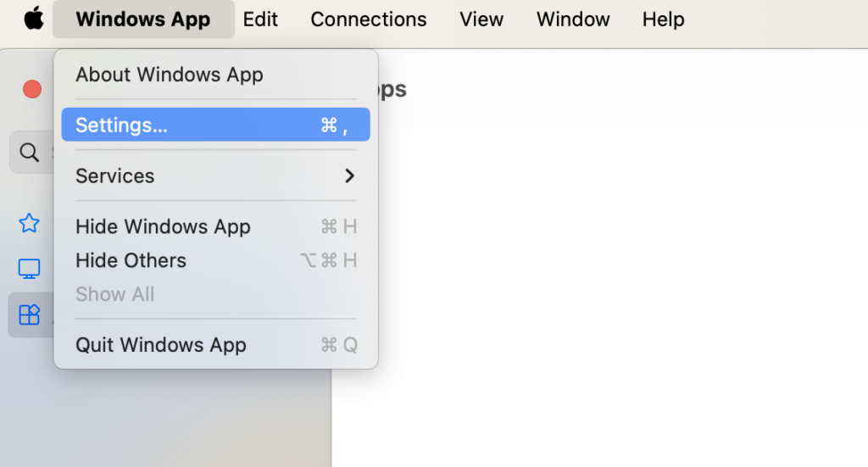The width and height of the screenshot is (868, 467).
Task: Select Hide Windows App
Action: (x=216, y=226)
